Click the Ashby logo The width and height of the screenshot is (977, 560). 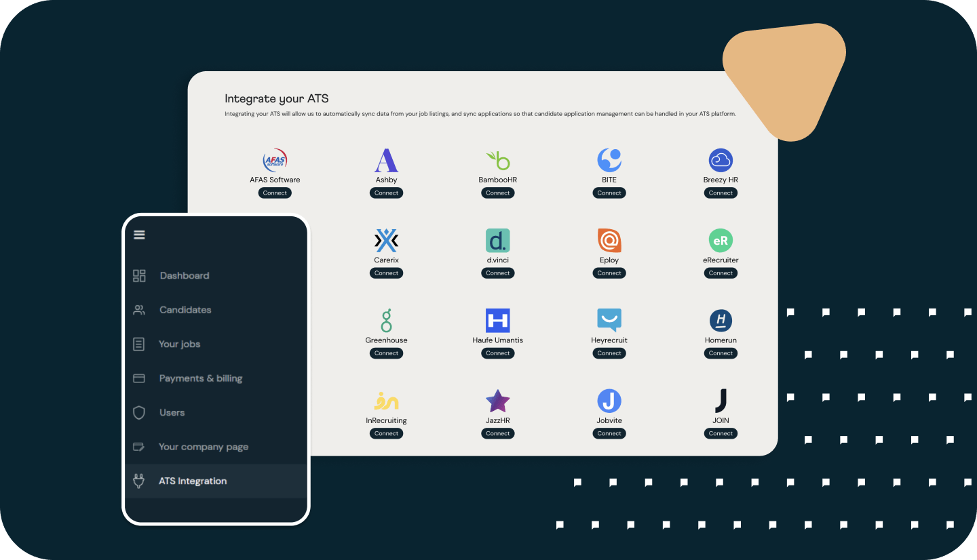pyautogui.click(x=386, y=161)
